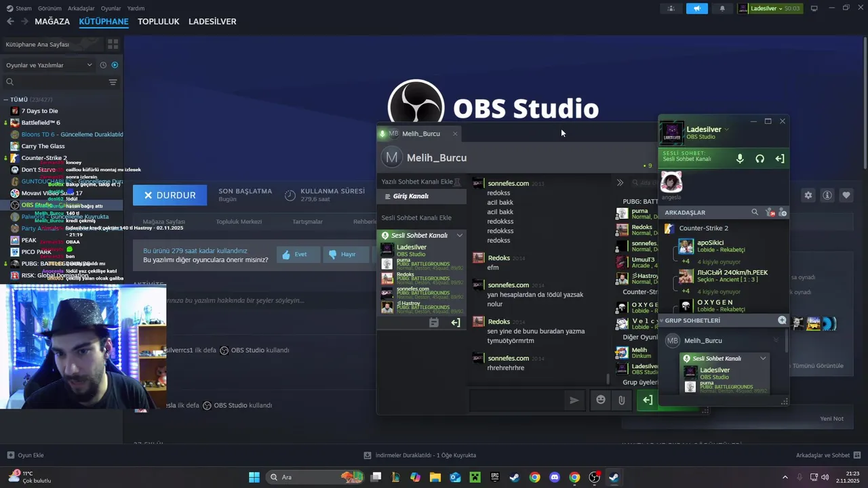This screenshot has width=868, height=488.
Task: Click Sesli Sohbet Kanalı Ekle
Action: [x=416, y=218]
